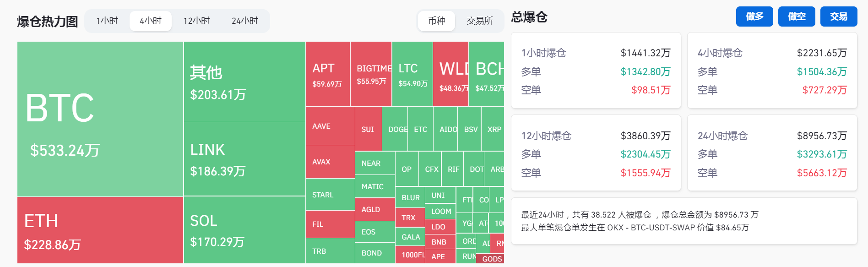The height and width of the screenshot is (267, 868).
Task: Toggle view back to 币种 mode
Action: (436, 21)
